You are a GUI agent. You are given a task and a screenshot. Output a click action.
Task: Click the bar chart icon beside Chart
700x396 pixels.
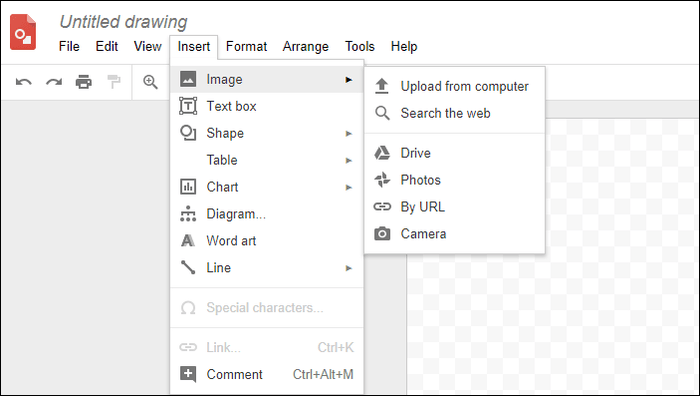pyautogui.click(x=188, y=187)
